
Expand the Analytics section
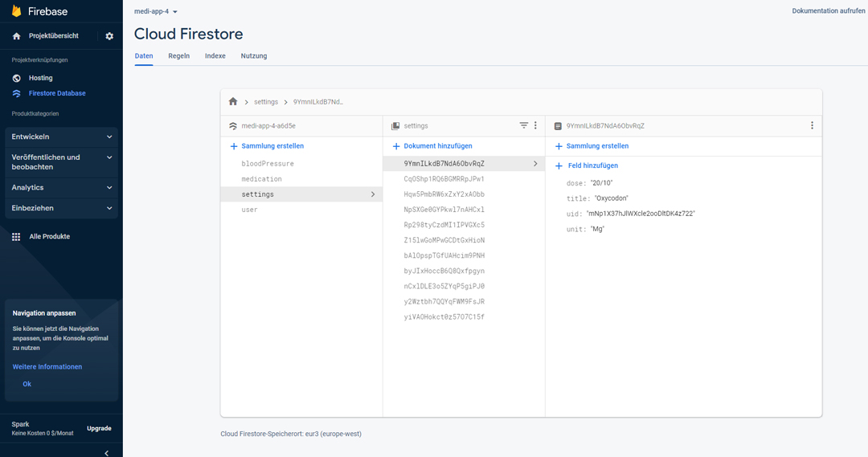[x=61, y=188]
